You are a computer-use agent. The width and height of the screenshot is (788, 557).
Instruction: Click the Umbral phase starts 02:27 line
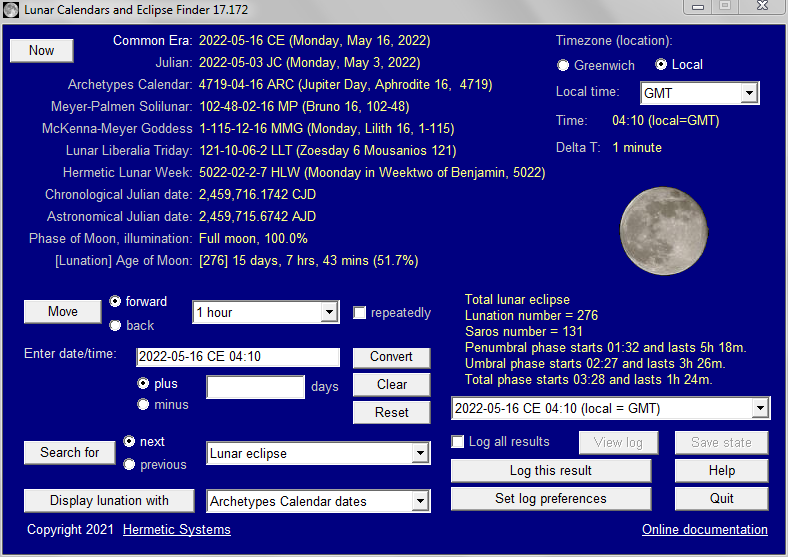tap(595, 363)
